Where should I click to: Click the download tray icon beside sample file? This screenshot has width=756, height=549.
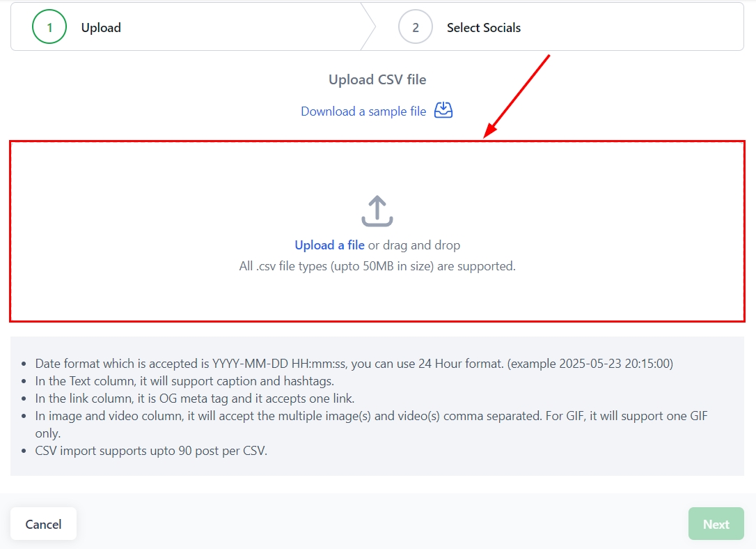click(443, 111)
